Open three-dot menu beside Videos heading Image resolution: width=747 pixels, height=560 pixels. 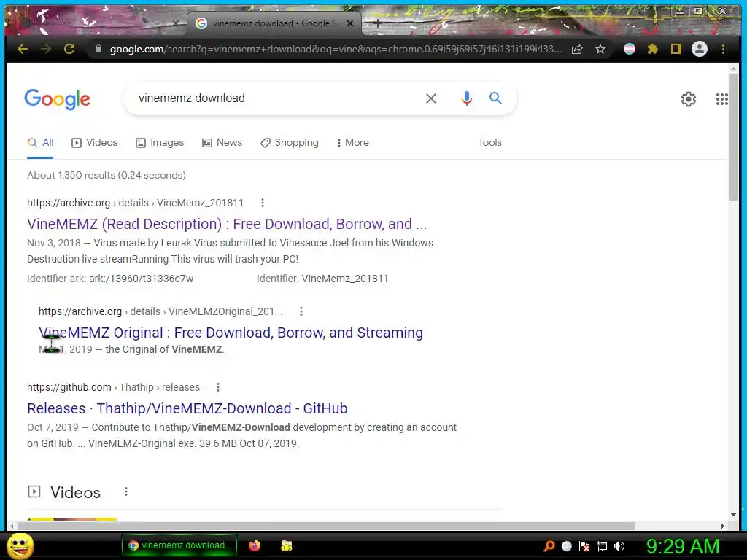tap(125, 491)
